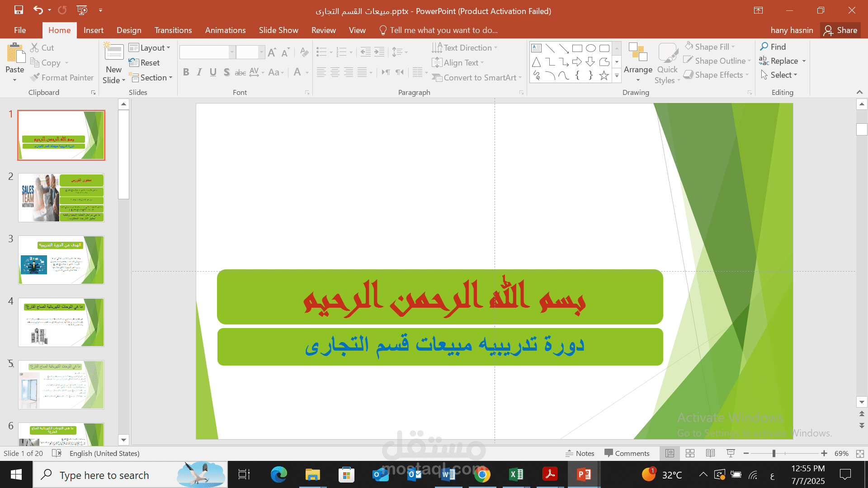Choose the 5-point star shape
868x488 pixels.
click(604, 75)
